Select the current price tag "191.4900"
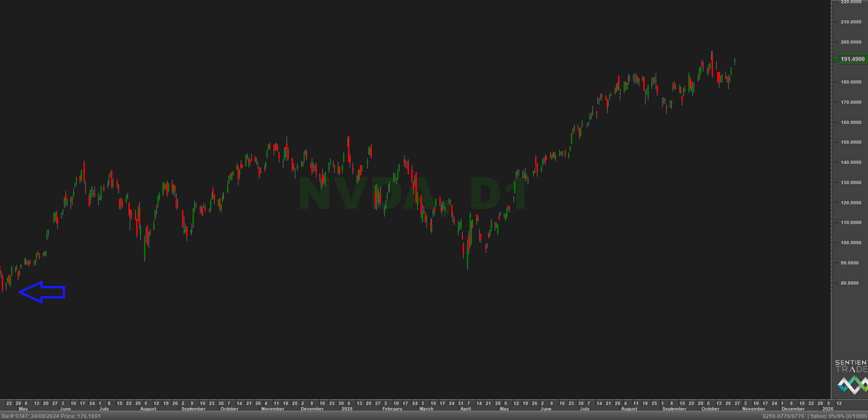Viewport: 868px width, 420px height. tap(852, 59)
